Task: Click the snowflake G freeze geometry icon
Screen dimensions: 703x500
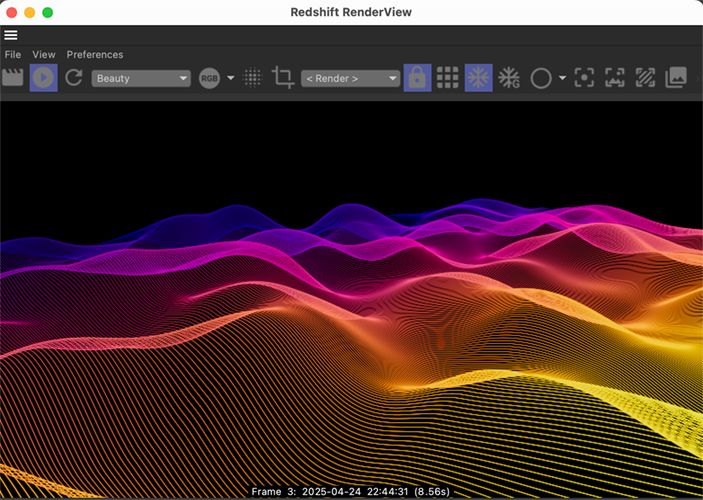Action: pos(509,78)
